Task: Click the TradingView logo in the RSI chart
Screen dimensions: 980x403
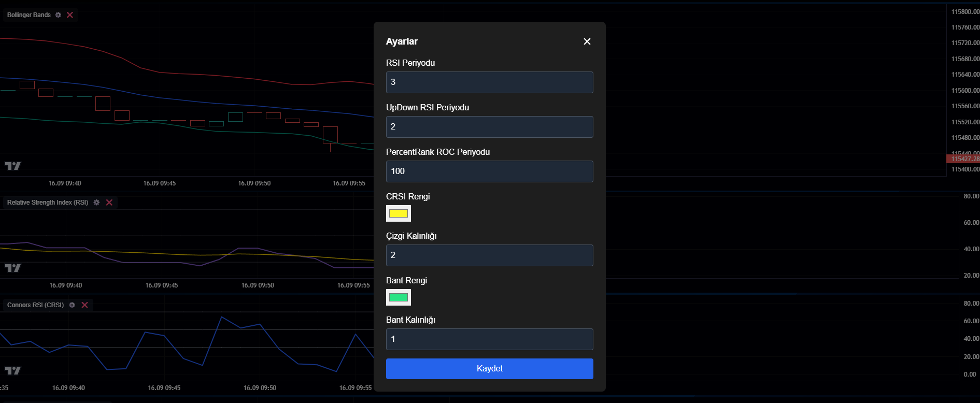Action: [x=13, y=268]
